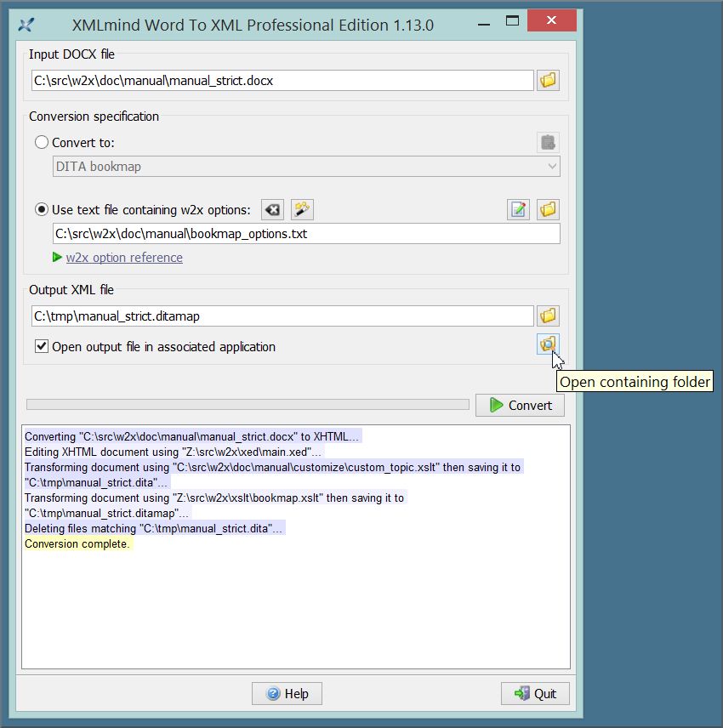
Task: Browse for the input DOCX file
Action: click(548, 80)
